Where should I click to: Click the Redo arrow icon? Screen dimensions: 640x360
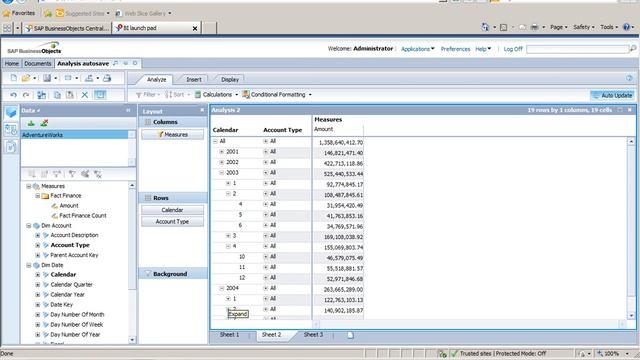(26, 95)
